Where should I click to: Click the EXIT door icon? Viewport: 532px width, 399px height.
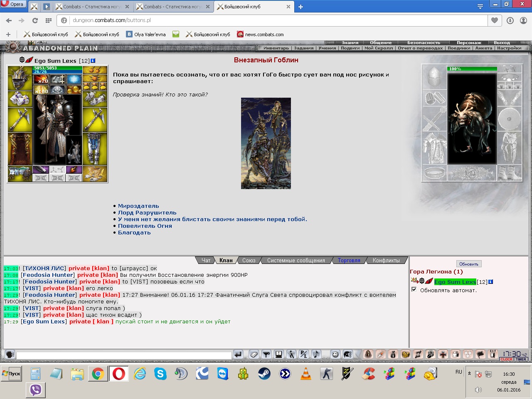point(493,354)
